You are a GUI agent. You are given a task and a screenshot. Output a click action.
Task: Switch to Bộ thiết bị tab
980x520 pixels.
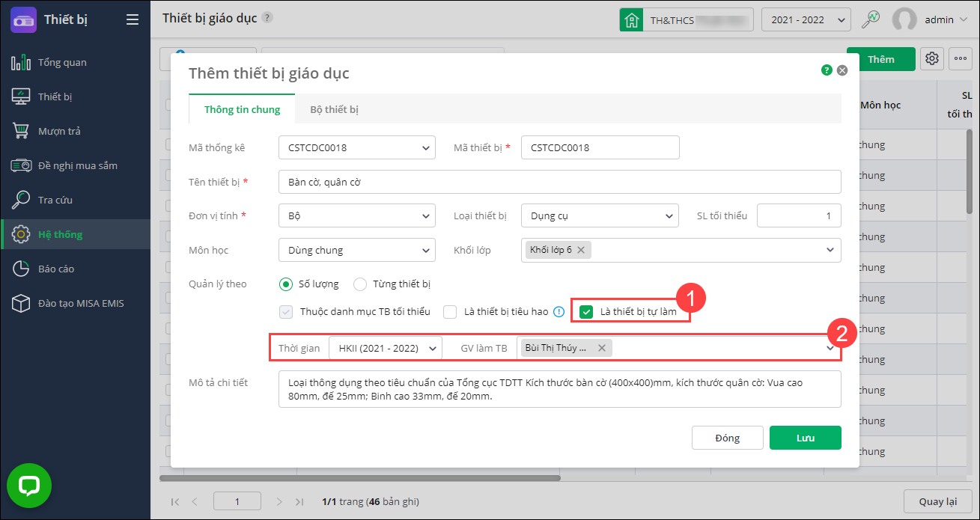tap(334, 109)
